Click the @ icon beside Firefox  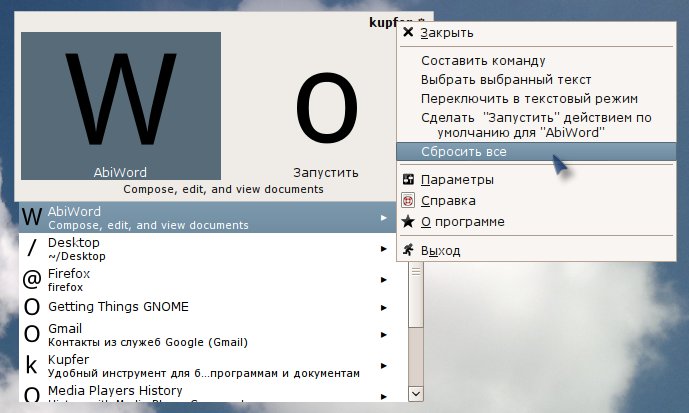point(32,279)
